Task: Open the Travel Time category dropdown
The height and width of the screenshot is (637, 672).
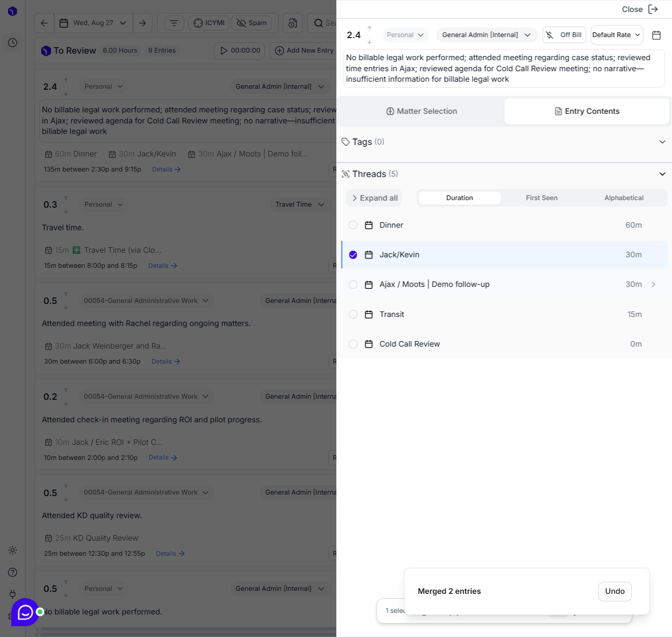Action: (300, 205)
